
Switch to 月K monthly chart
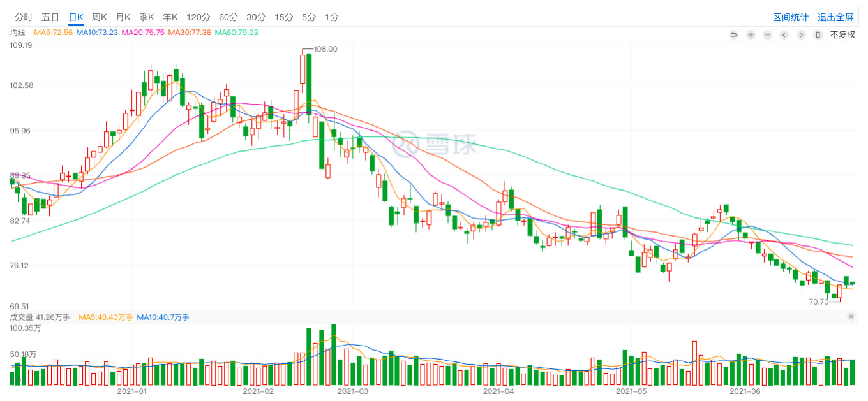pos(123,17)
